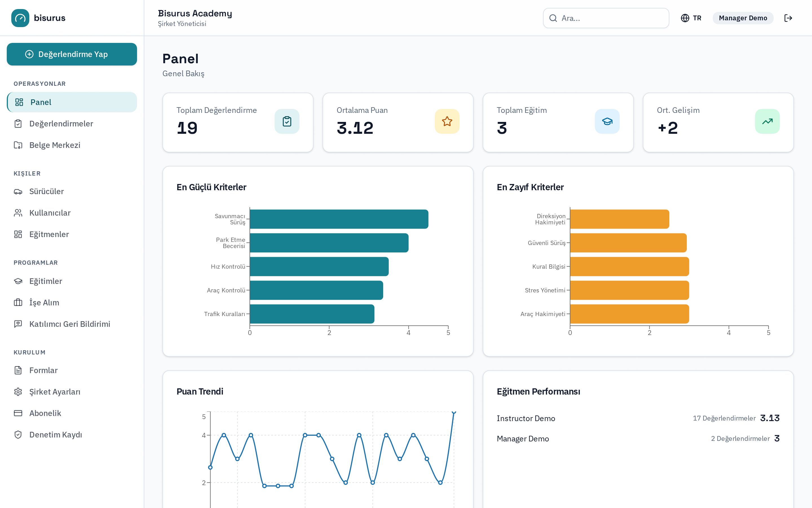Click the Toplam Değerlendirme value 19
The height and width of the screenshot is (508, 812).
tap(187, 128)
